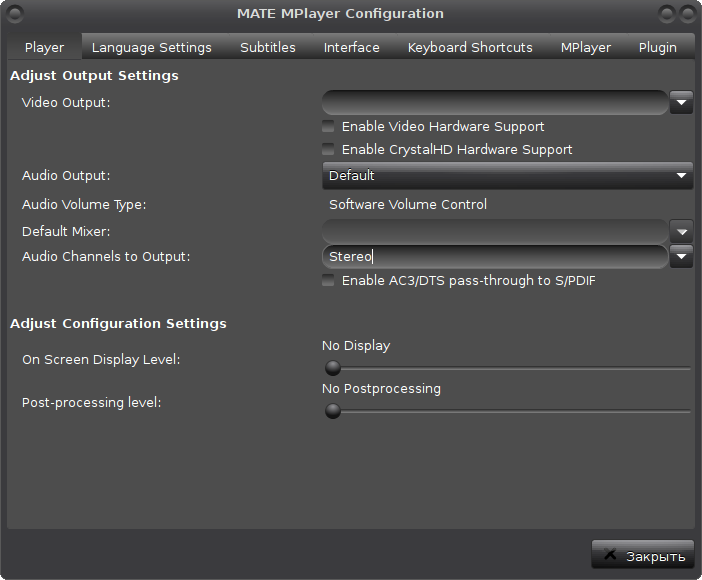Image resolution: width=702 pixels, height=580 pixels.
Task: Click the Stereo audio channels text field
Action: point(495,257)
